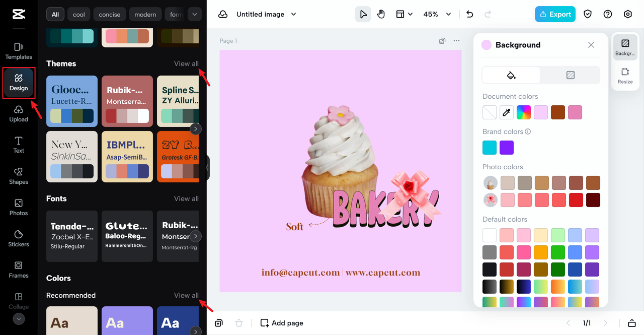Open the settings hexagon icon

point(628,14)
